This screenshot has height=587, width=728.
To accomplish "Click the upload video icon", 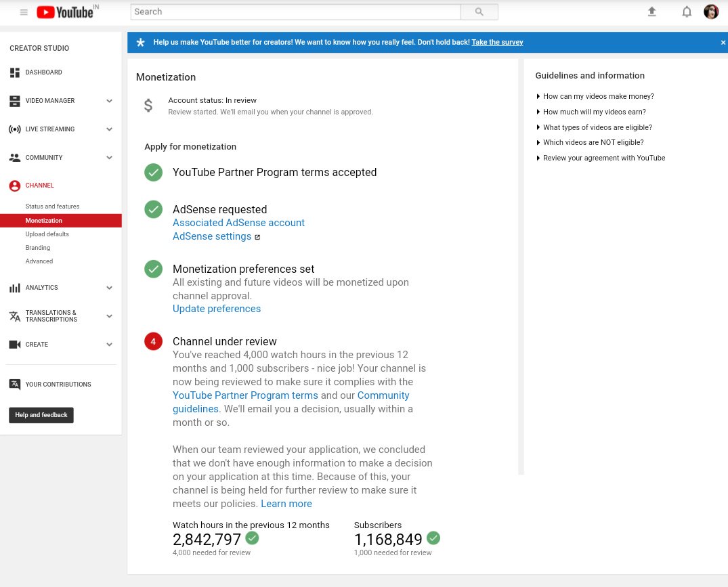I will [652, 12].
